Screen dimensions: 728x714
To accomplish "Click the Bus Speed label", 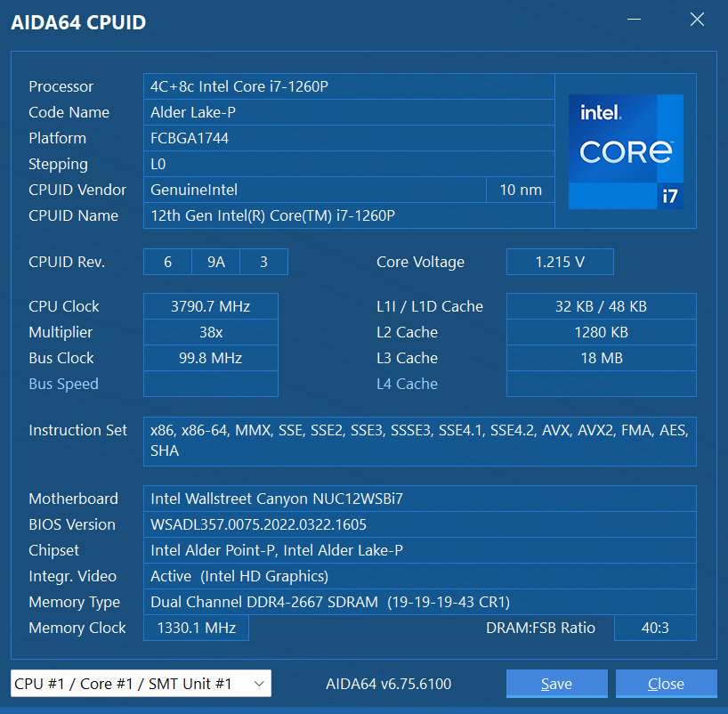I will [x=63, y=385].
